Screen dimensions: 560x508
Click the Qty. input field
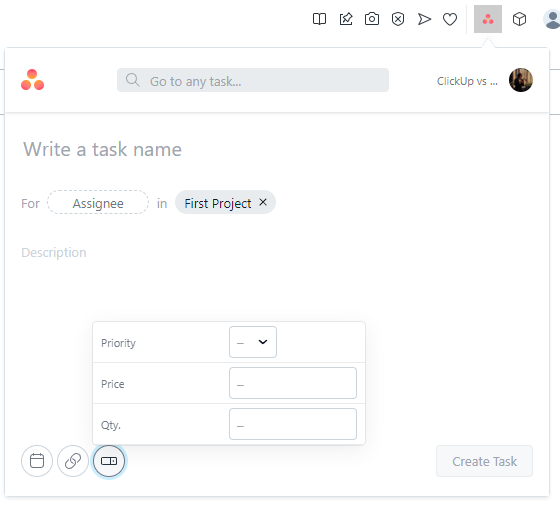tap(293, 424)
